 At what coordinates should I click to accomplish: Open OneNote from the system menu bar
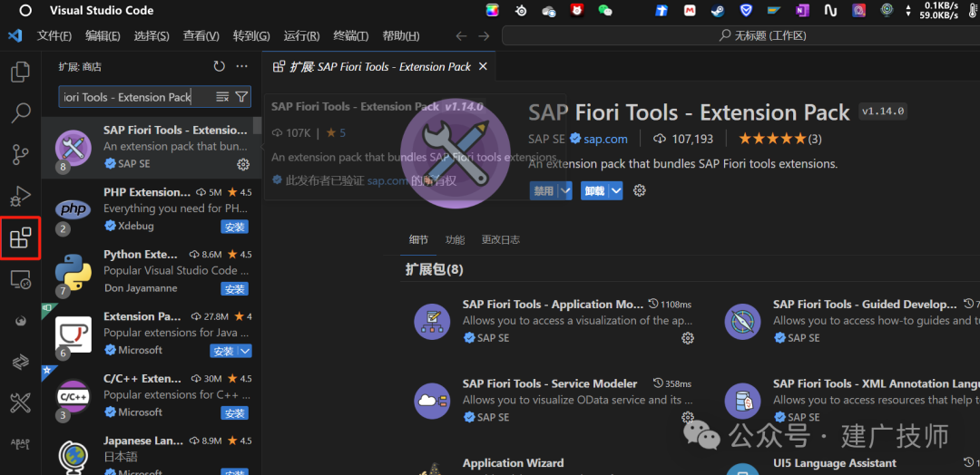point(802,11)
